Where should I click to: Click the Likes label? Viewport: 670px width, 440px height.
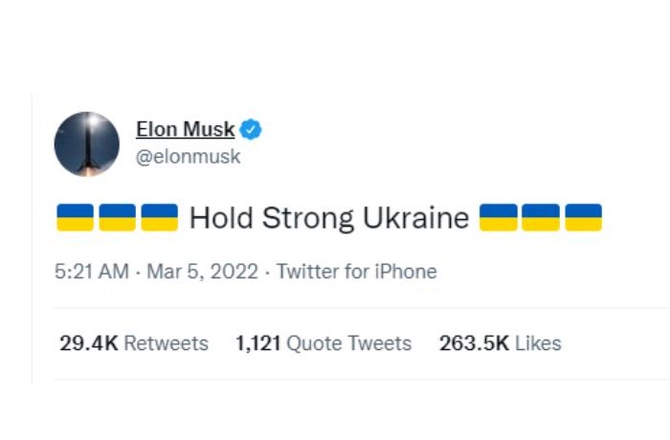(538, 343)
